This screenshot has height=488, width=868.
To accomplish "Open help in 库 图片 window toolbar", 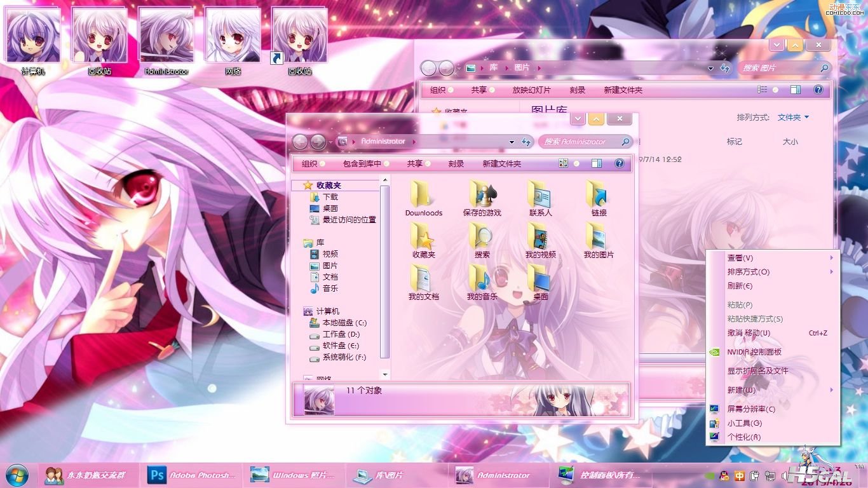I will [x=818, y=90].
